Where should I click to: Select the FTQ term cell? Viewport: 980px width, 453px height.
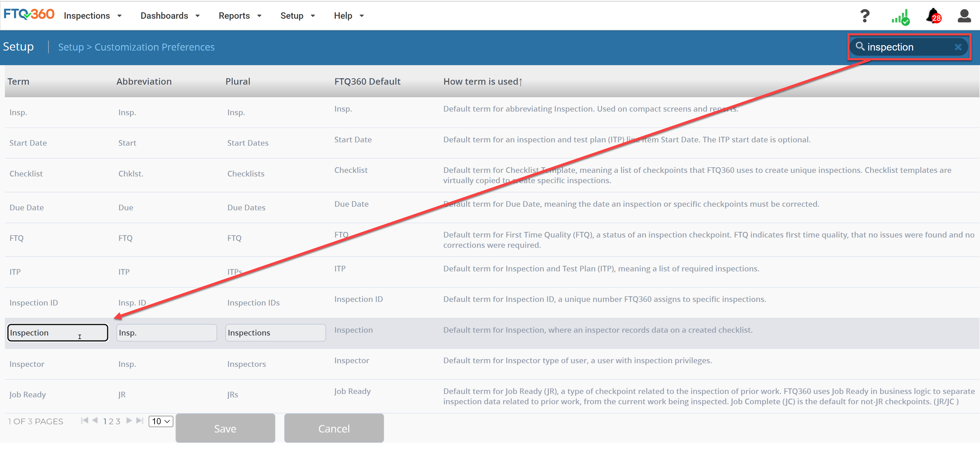point(16,238)
